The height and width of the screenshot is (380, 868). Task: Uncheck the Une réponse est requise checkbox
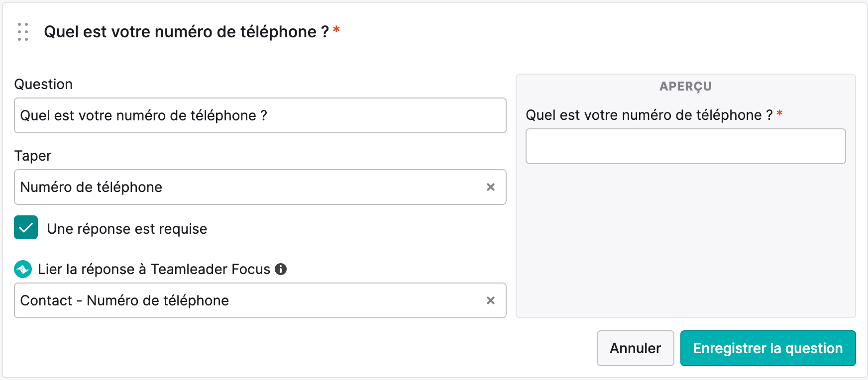26,227
